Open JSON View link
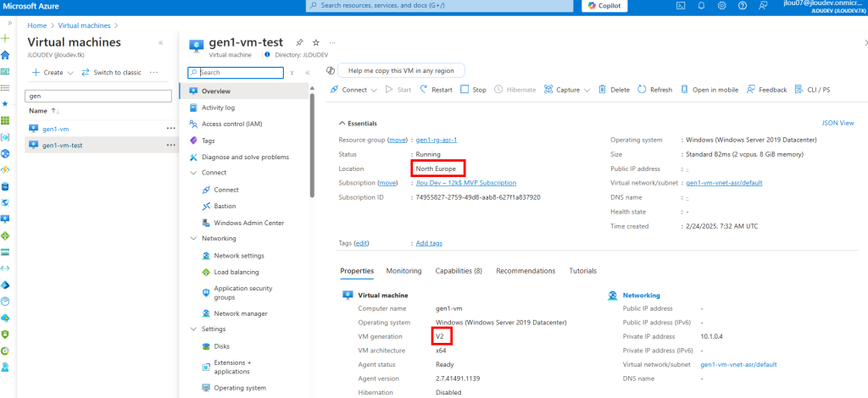This screenshot has height=398, width=868. pyautogui.click(x=838, y=124)
